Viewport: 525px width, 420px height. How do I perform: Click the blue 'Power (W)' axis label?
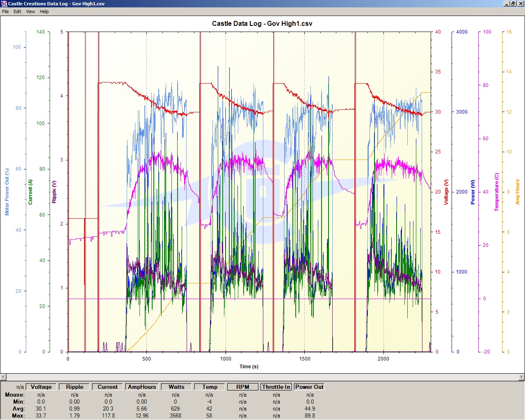tap(473, 192)
